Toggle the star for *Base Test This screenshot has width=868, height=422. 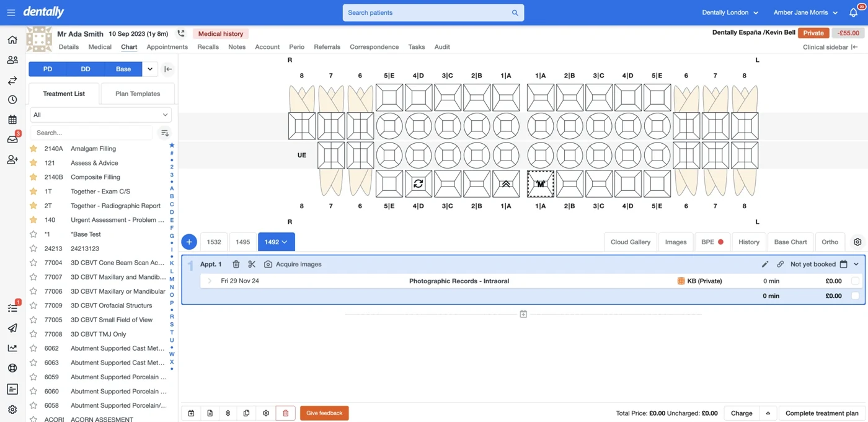(x=34, y=234)
